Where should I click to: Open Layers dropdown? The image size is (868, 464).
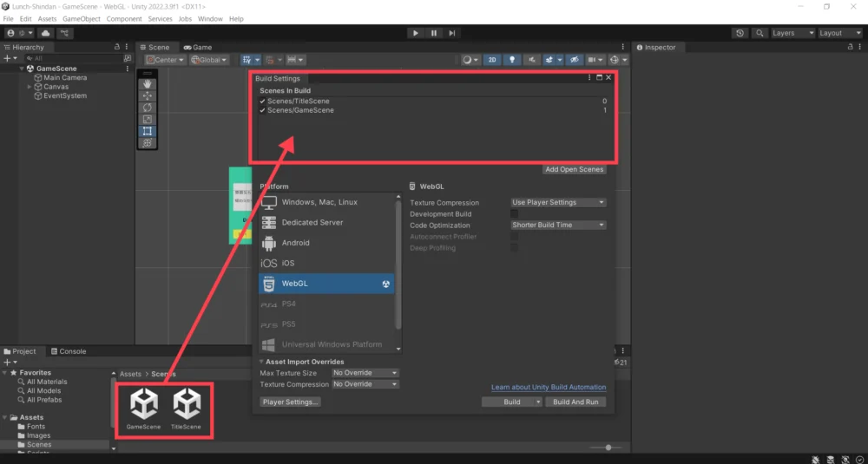793,33
